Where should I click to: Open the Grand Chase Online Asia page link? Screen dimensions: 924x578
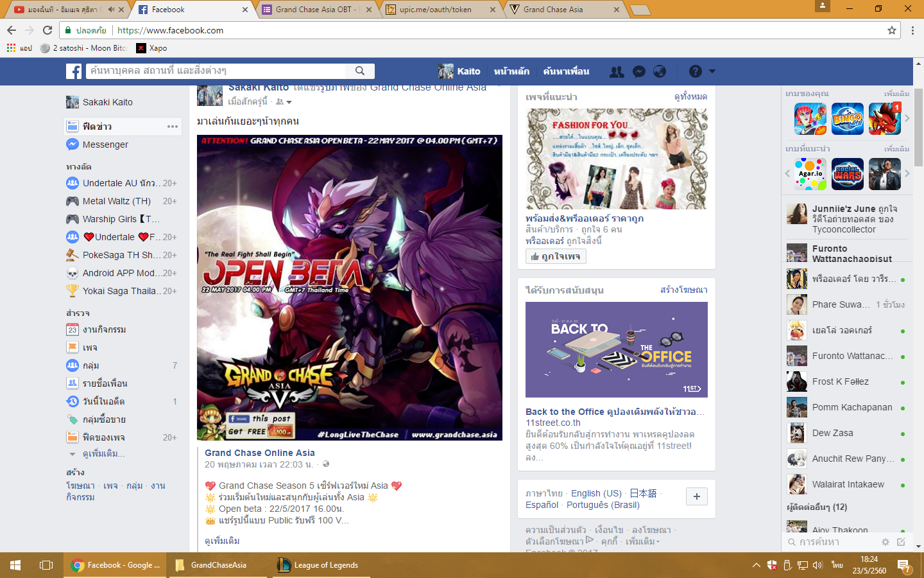(x=260, y=453)
